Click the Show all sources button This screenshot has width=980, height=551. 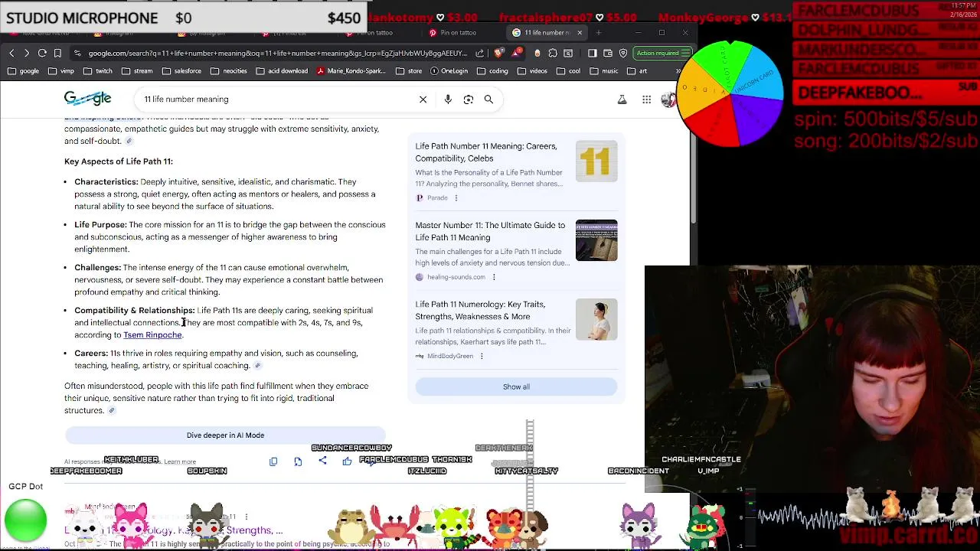tap(516, 386)
